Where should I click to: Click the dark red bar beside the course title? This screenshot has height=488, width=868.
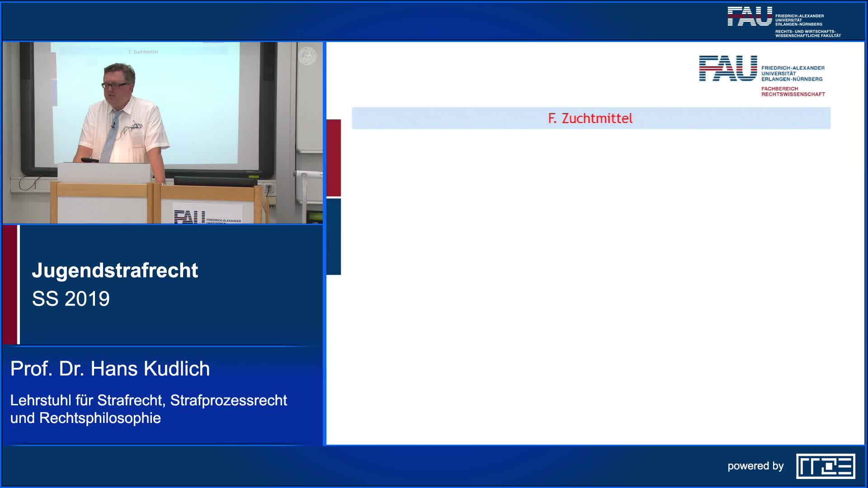9,285
